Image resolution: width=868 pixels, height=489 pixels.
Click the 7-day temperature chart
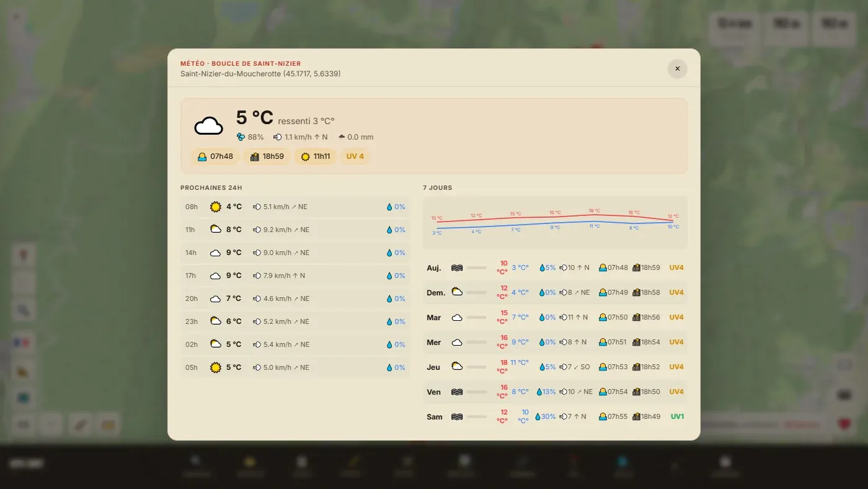(x=555, y=222)
